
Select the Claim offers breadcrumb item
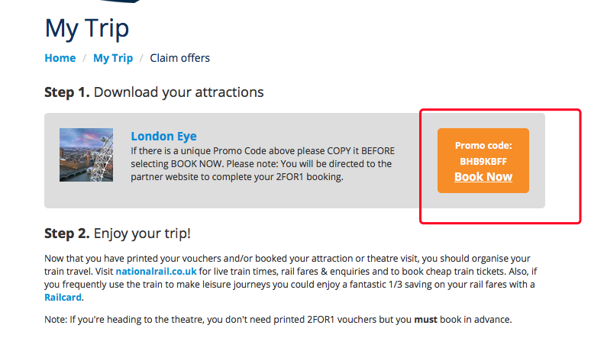click(179, 58)
